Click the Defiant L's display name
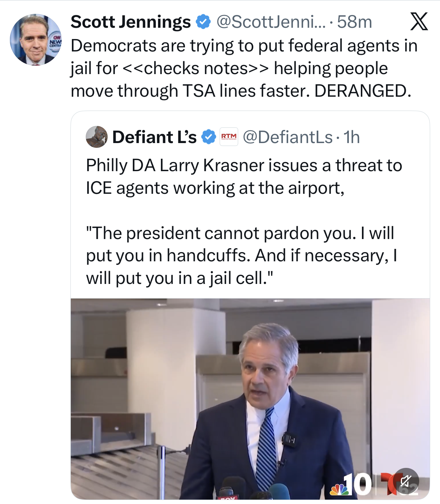 (x=154, y=137)
